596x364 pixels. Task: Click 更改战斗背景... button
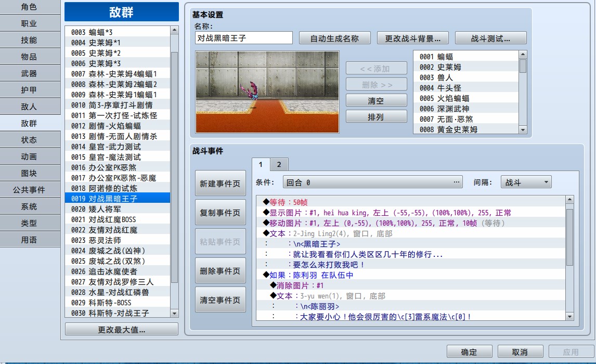(413, 38)
